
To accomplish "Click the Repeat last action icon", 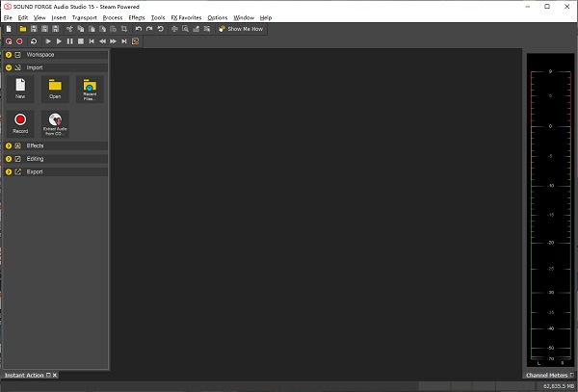I will pos(160,29).
